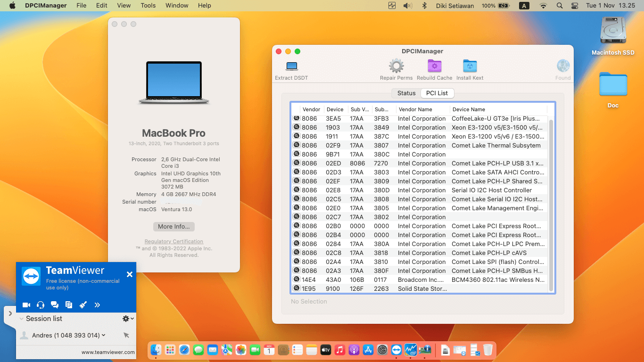Collapse the Session list section
The width and height of the screenshot is (644, 362).
click(x=22, y=319)
